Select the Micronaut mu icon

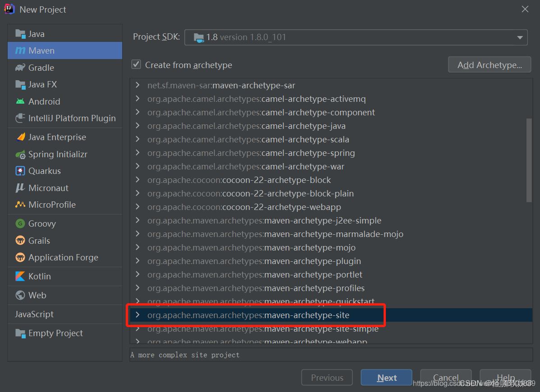pyautogui.click(x=20, y=188)
